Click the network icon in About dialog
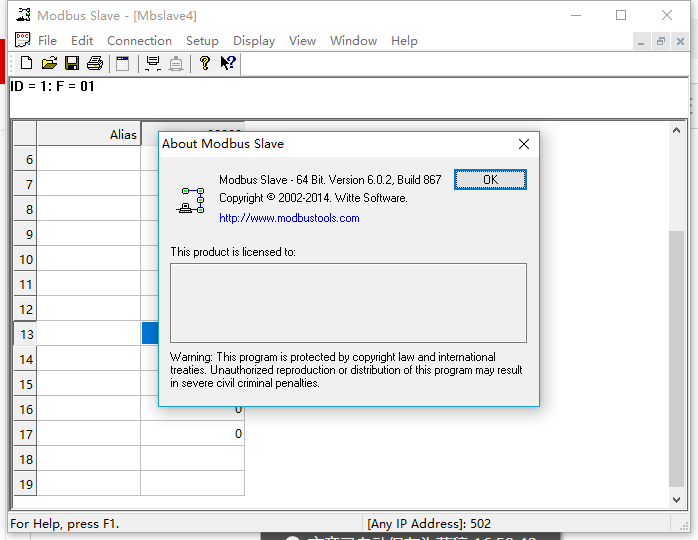Screen dimensions: 698x540 point(191,200)
